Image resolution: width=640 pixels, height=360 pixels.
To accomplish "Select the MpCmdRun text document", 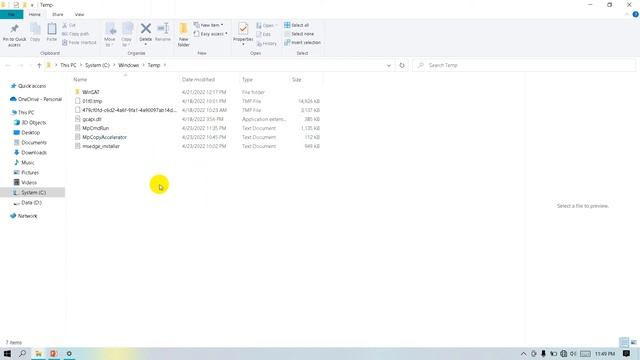I will [96, 128].
